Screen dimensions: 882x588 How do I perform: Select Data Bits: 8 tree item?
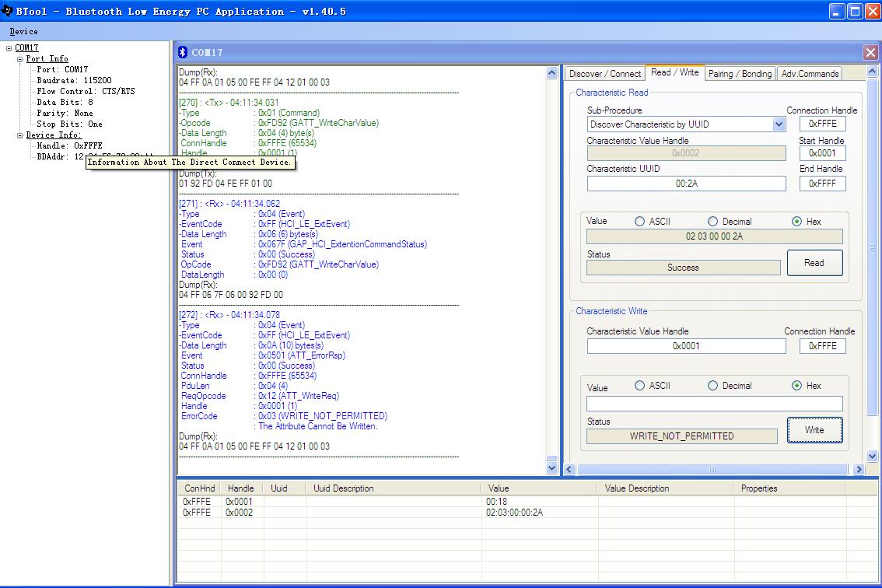click(65, 103)
